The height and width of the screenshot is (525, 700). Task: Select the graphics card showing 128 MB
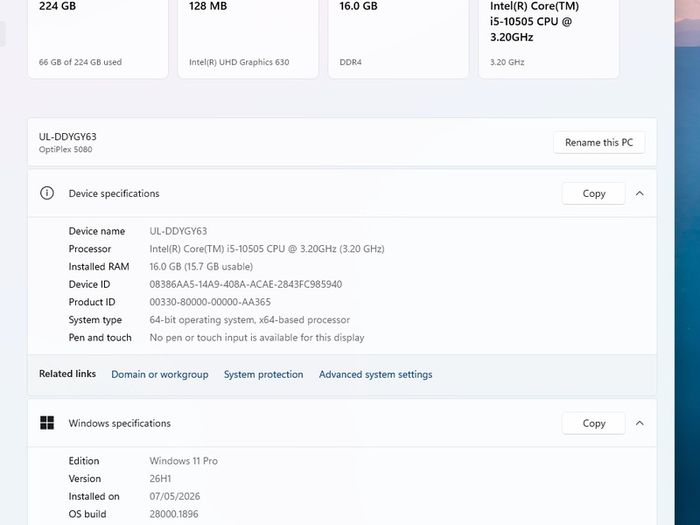[x=248, y=38]
